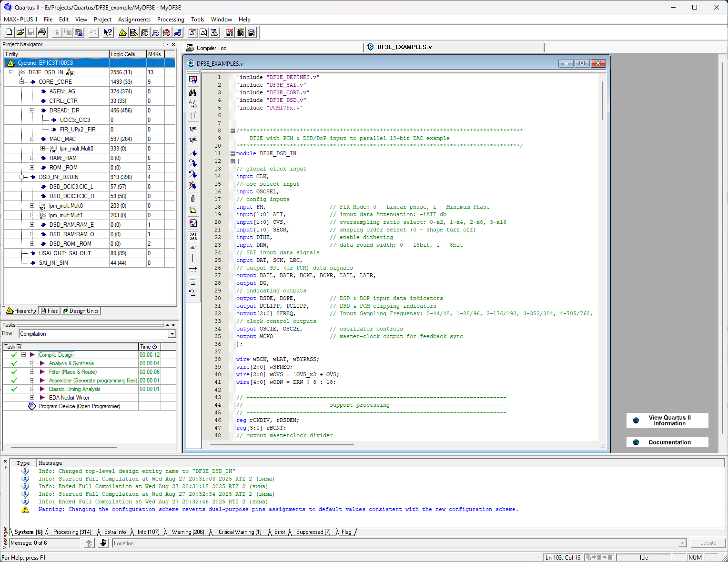
Task: Open the Tools menu
Action: coord(198,20)
